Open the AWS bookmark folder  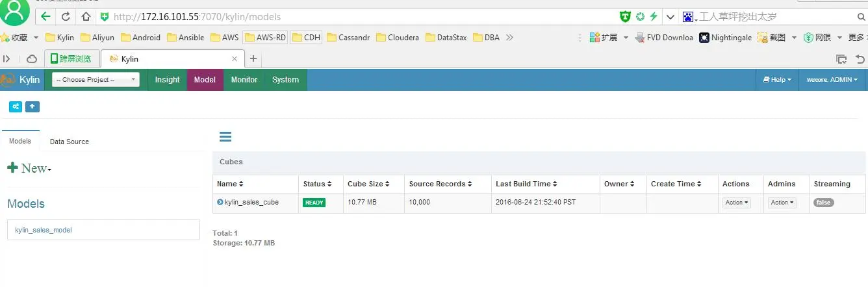[x=225, y=37]
